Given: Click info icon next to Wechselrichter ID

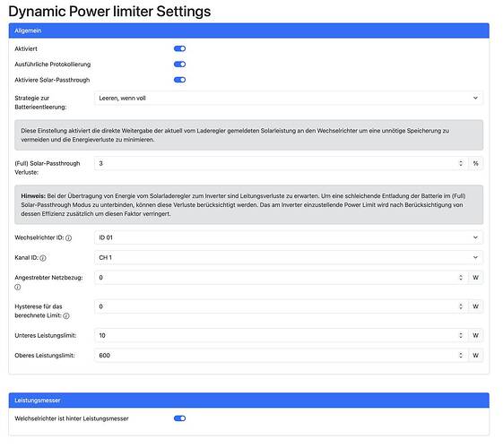Looking at the screenshot, I should click(69, 238).
